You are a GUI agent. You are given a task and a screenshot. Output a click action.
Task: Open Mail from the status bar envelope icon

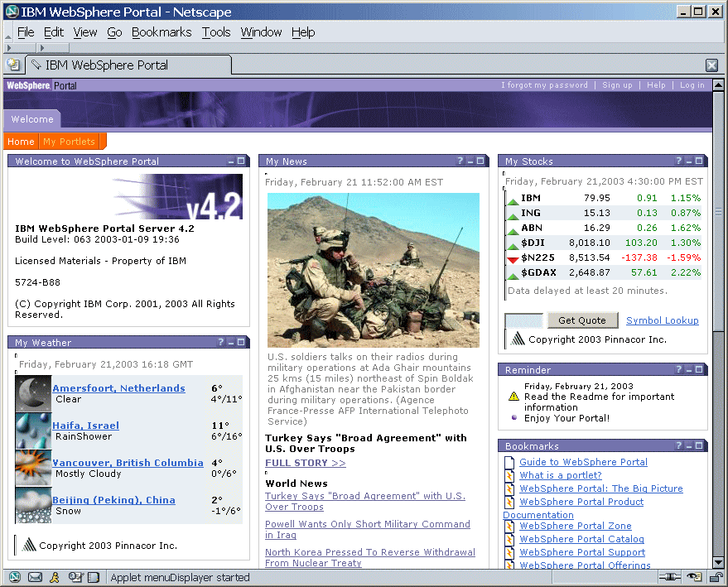coord(35,577)
